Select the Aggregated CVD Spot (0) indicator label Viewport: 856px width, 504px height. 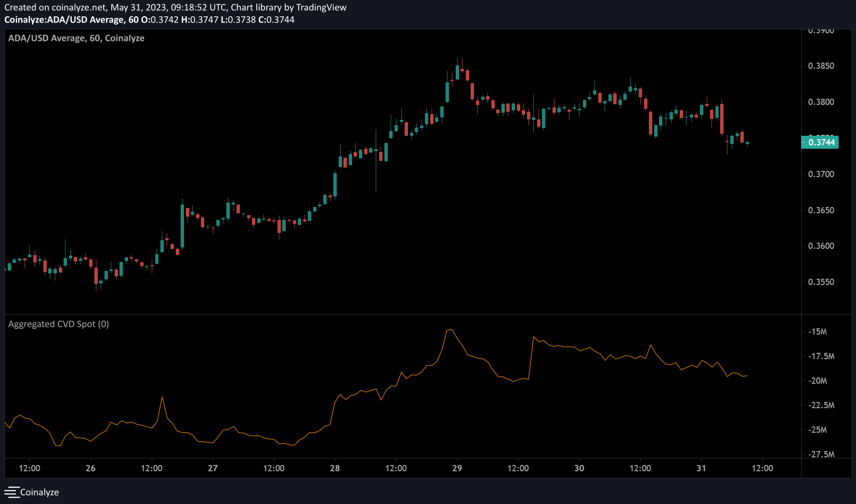tap(58, 324)
